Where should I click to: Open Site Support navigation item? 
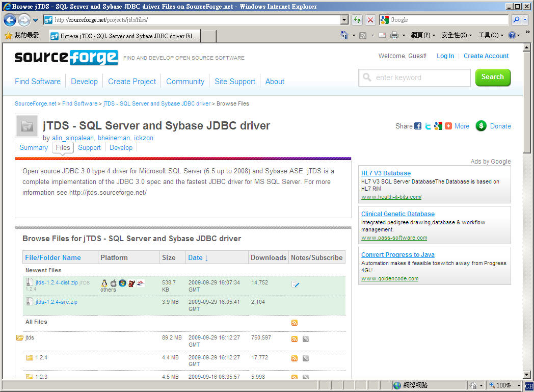pos(235,82)
